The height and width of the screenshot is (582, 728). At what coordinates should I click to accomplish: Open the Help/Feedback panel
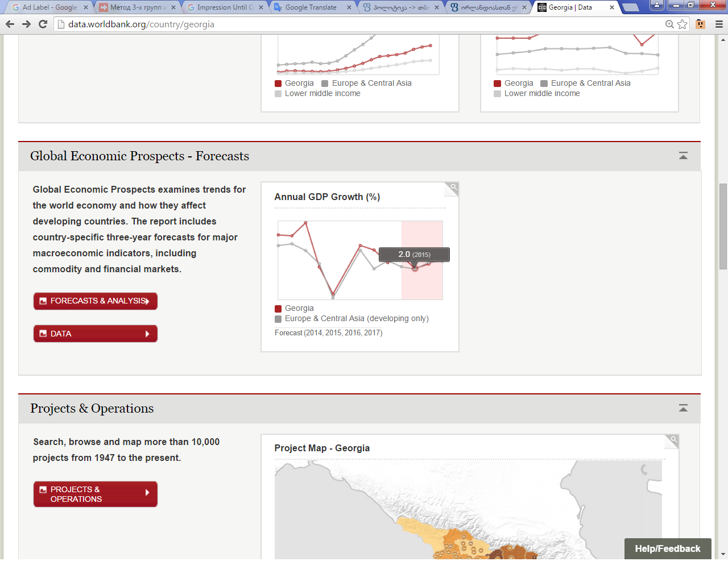(668, 548)
